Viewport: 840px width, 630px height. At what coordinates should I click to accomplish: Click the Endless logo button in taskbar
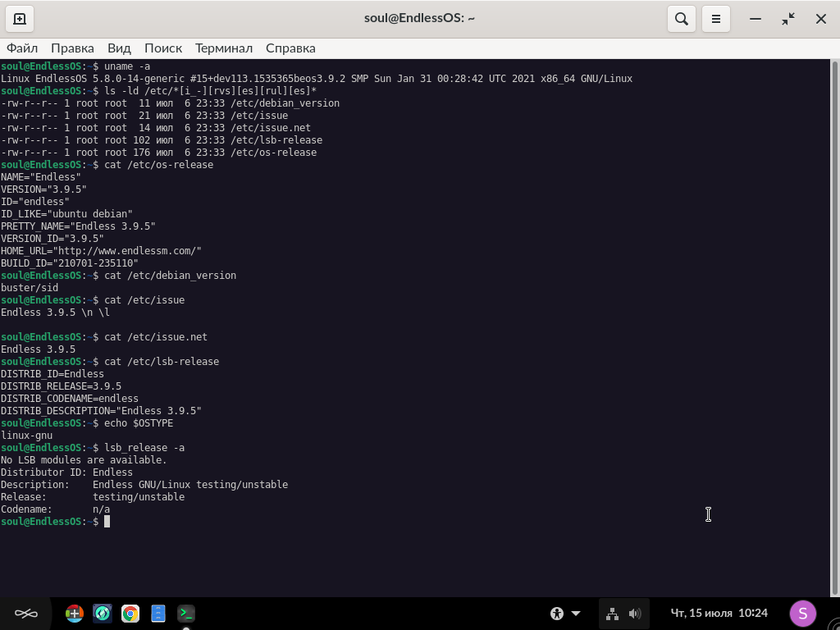coord(25,614)
